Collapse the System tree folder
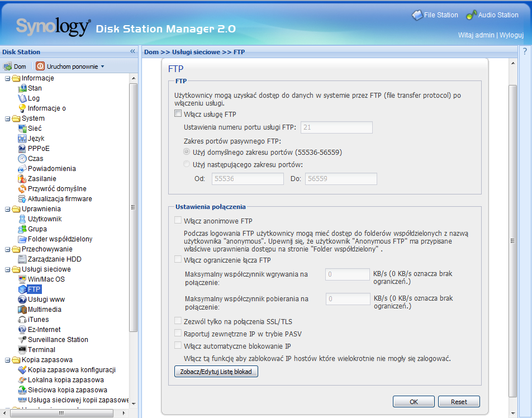 7,118
